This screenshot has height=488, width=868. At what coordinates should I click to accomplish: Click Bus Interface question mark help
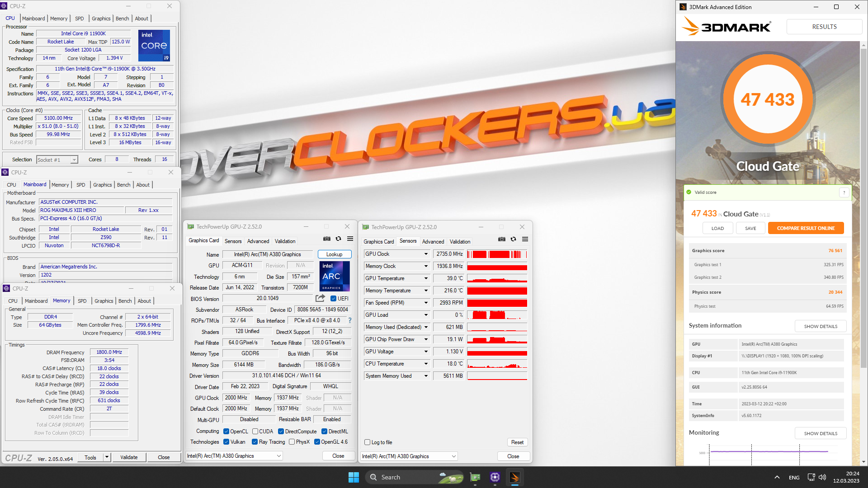[x=349, y=320]
